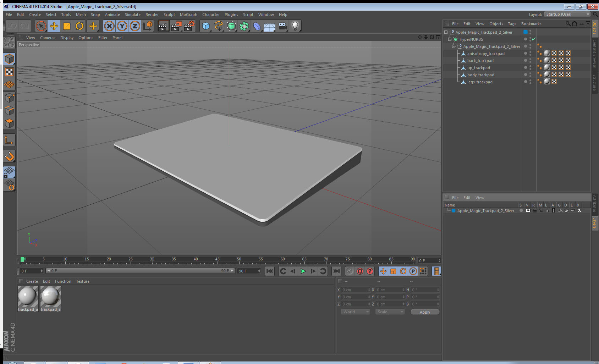Switch to Model mode
The height and width of the screenshot is (364, 599).
[x=9, y=59]
